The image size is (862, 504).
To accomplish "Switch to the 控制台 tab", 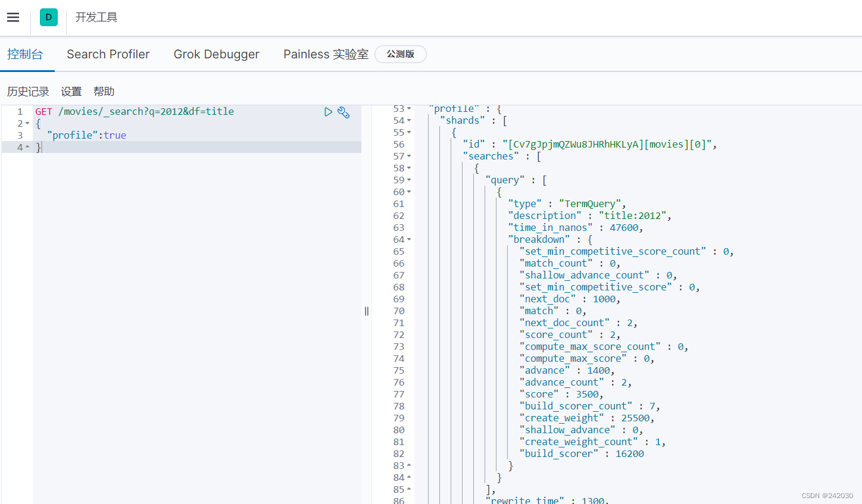I will coord(25,54).
